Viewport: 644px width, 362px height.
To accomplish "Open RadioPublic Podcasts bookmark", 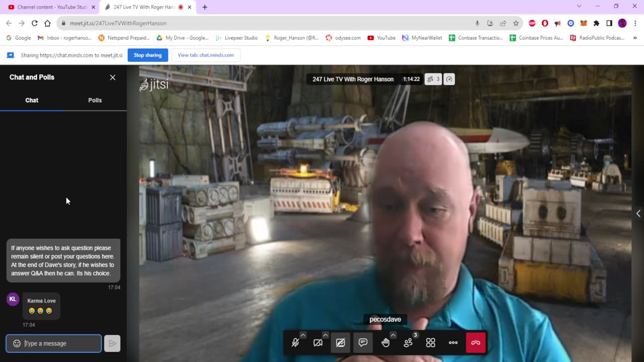I will point(597,38).
